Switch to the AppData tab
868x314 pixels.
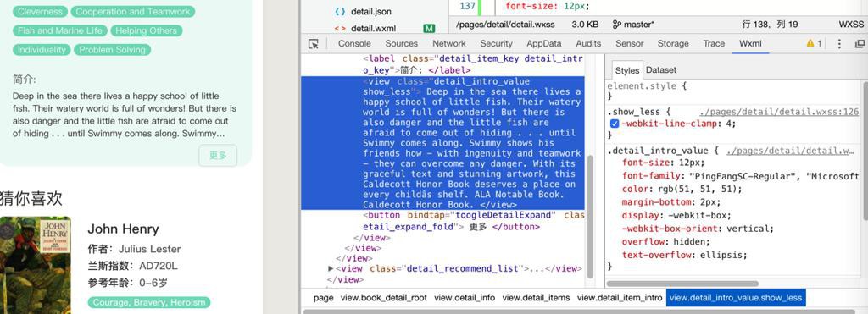point(543,44)
